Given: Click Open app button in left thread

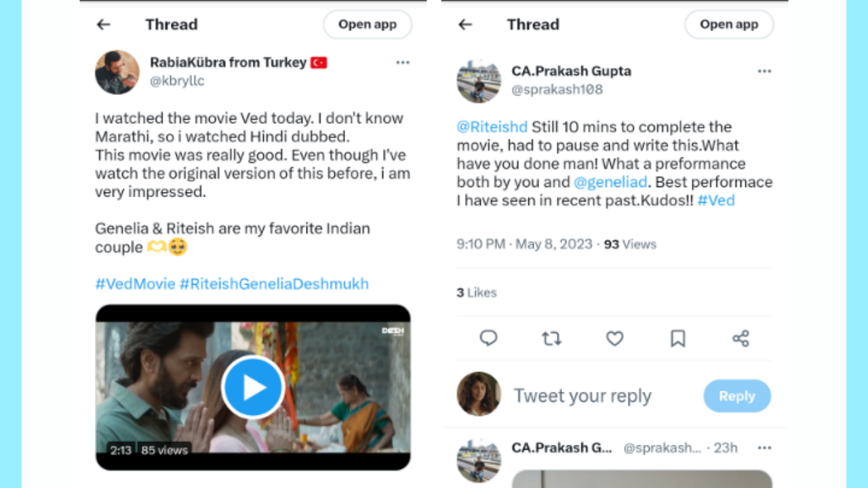Looking at the screenshot, I should click(x=368, y=24).
